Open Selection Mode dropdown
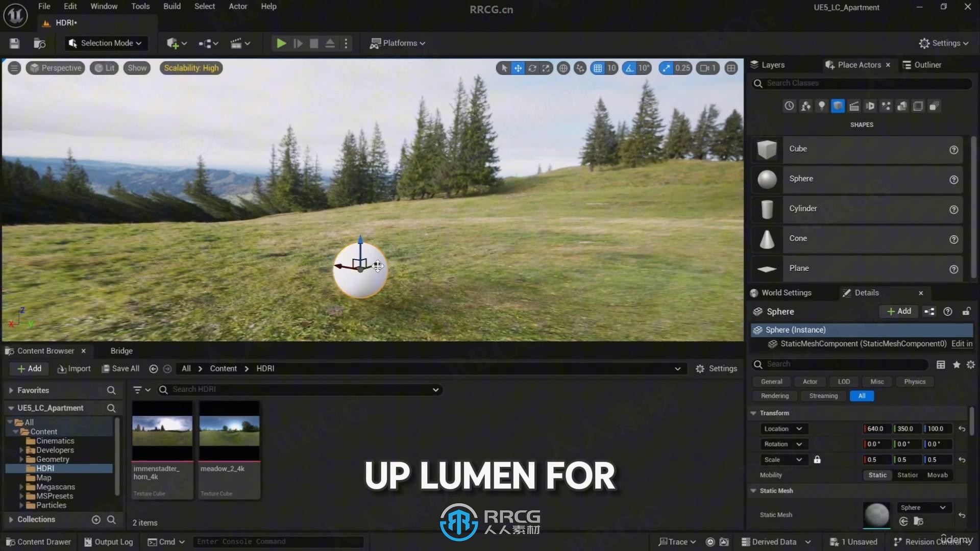 [106, 43]
